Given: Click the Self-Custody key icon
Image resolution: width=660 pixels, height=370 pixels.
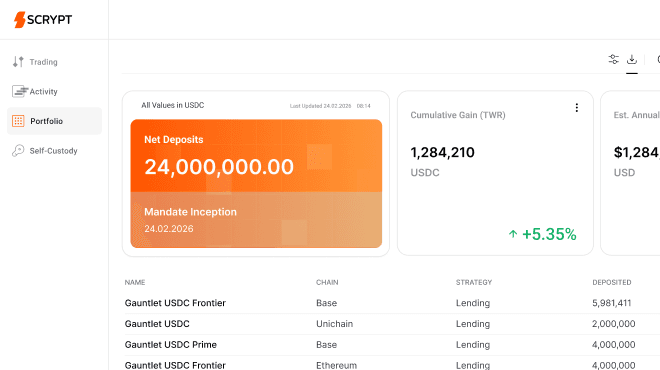Looking at the screenshot, I should pyautogui.click(x=18, y=151).
